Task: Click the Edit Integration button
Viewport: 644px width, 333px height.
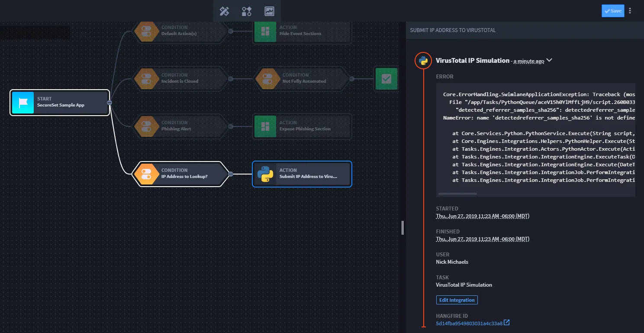Action: point(457,300)
